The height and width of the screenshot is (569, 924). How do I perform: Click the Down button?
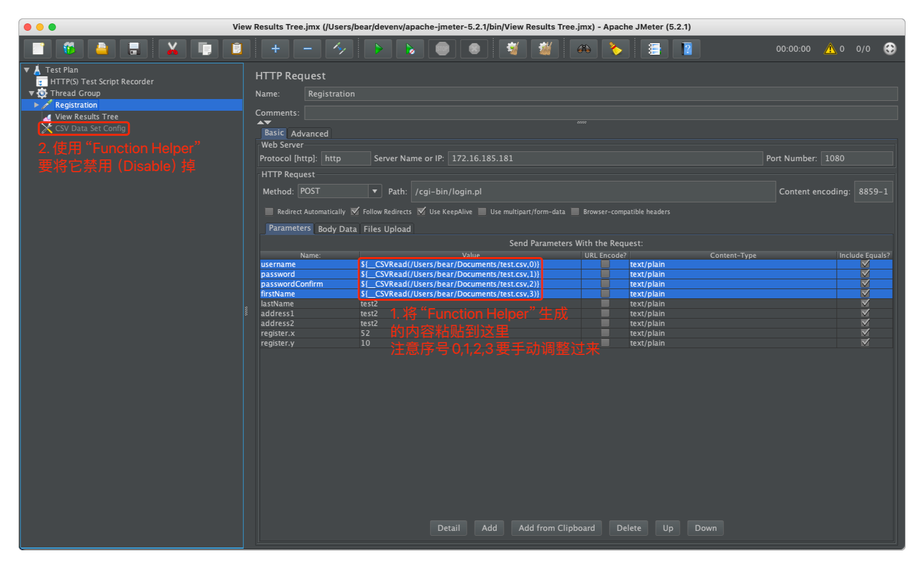[705, 528]
